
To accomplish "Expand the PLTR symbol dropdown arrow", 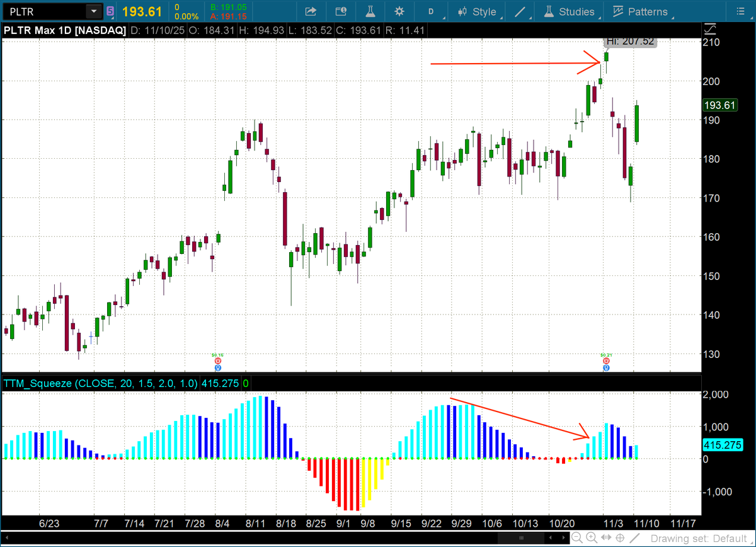I will pyautogui.click(x=93, y=11).
